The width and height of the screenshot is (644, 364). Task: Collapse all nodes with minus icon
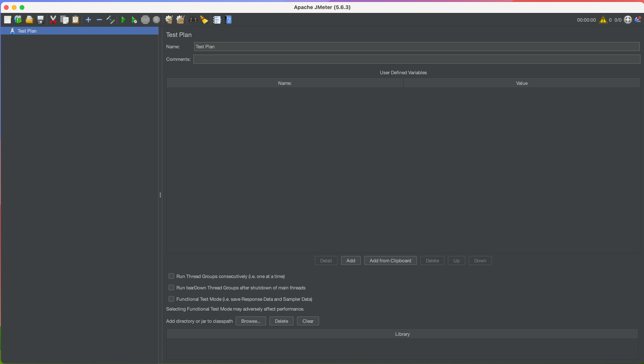pyautogui.click(x=99, y=20)
